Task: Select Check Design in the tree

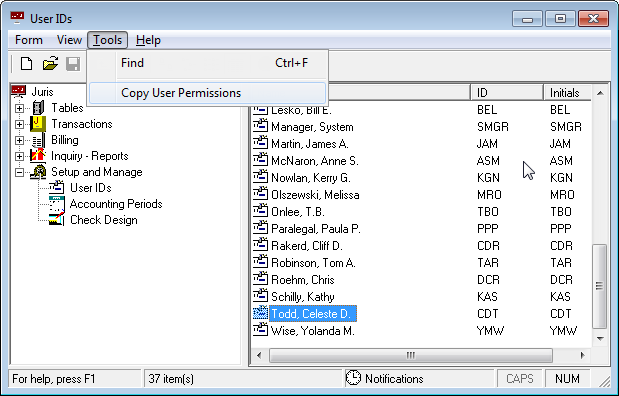Action: pos(104,220)
